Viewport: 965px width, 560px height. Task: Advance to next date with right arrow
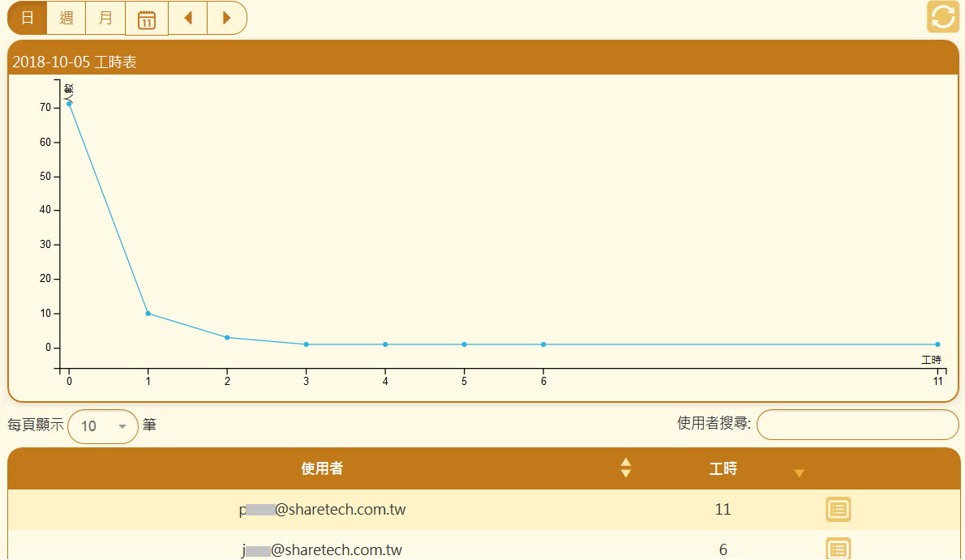226,18
